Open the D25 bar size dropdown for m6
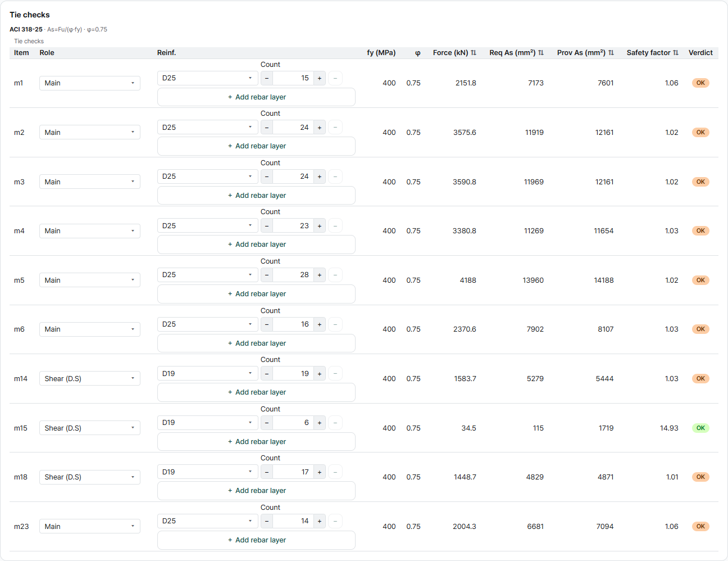The height and width of the screenshot is (561, 728). (x=208, y=324)
